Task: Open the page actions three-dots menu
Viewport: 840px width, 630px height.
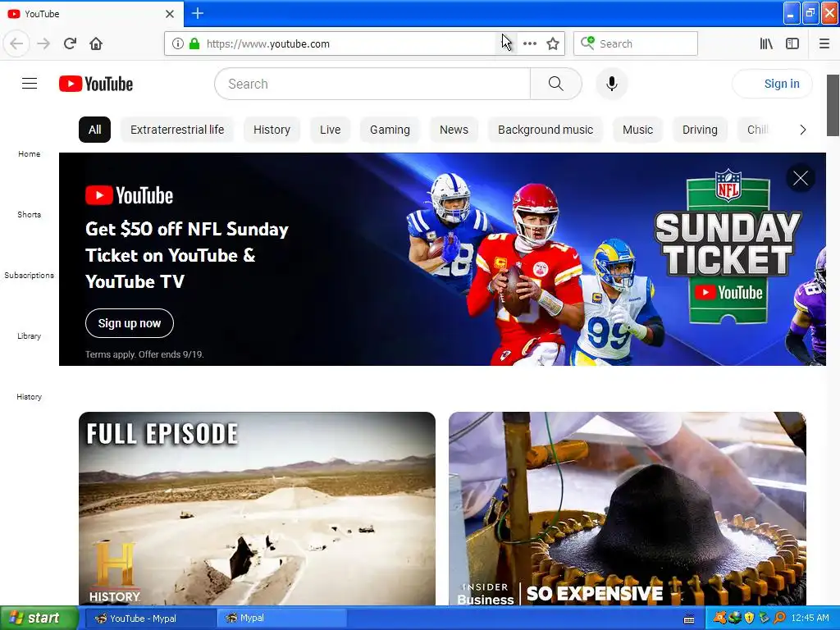Action: [529, 43]
